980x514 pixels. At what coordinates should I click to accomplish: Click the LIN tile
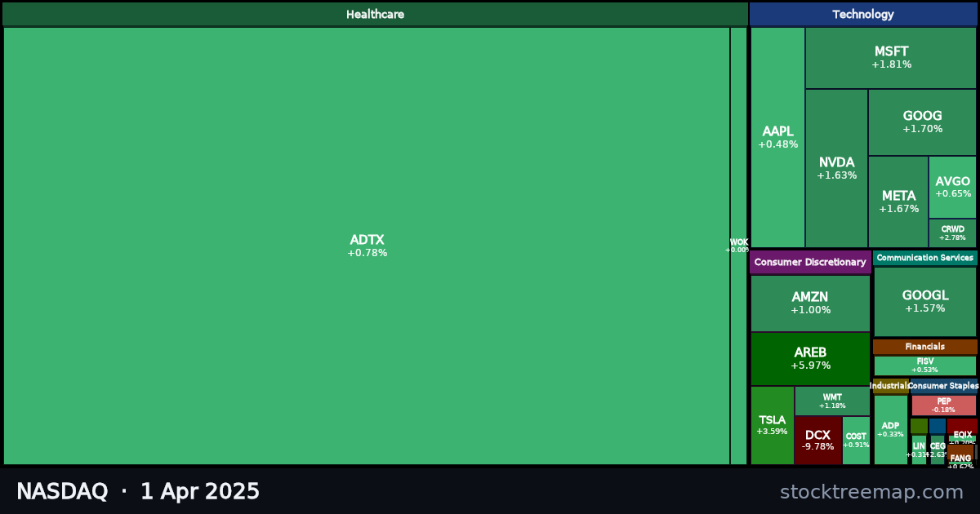[919, 450]
